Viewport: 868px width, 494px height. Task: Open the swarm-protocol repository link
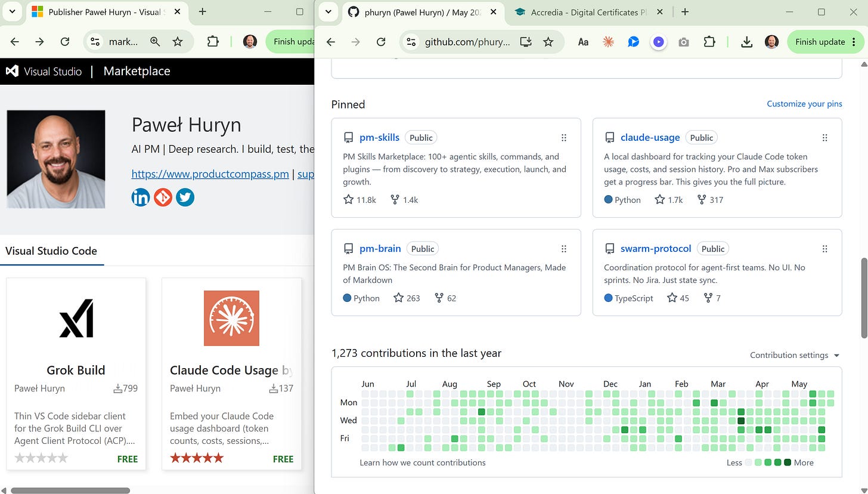[656, 248]
